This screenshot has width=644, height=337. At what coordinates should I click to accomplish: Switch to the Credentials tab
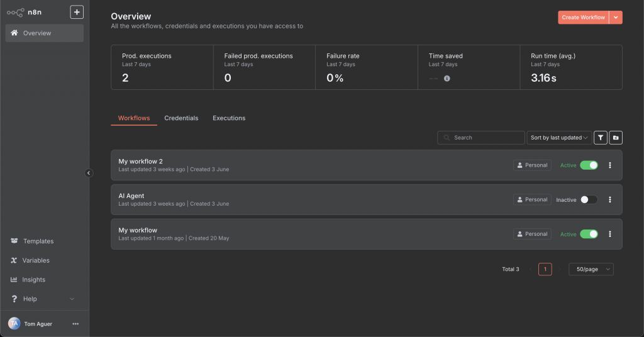[x=181, y=118]
